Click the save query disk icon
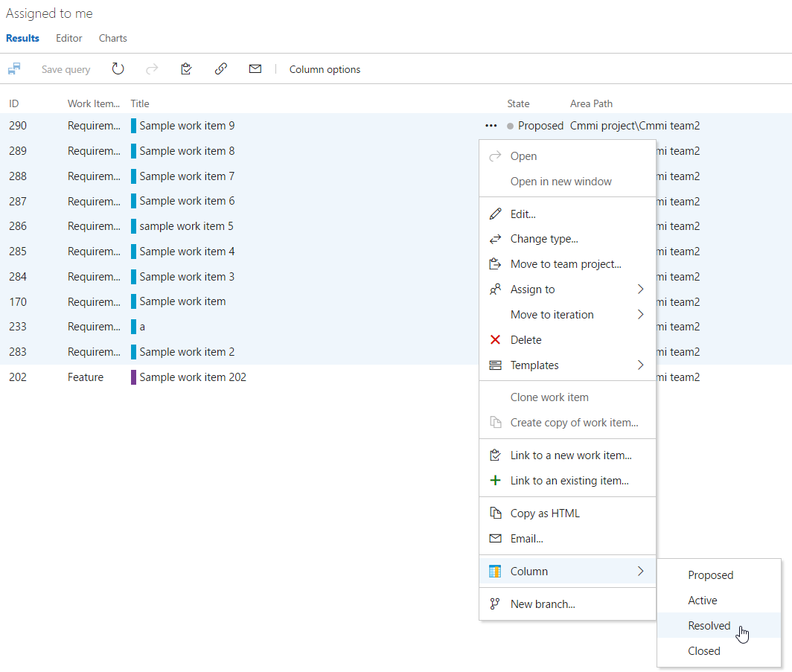Viewport: 792px width, 672px height. coord(14,68)
